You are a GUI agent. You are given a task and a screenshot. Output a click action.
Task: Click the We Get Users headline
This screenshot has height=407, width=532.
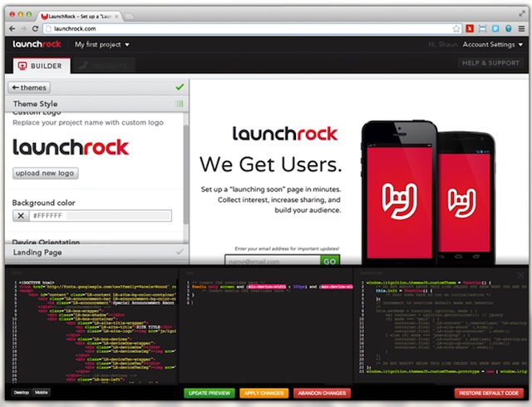[270, 164]
